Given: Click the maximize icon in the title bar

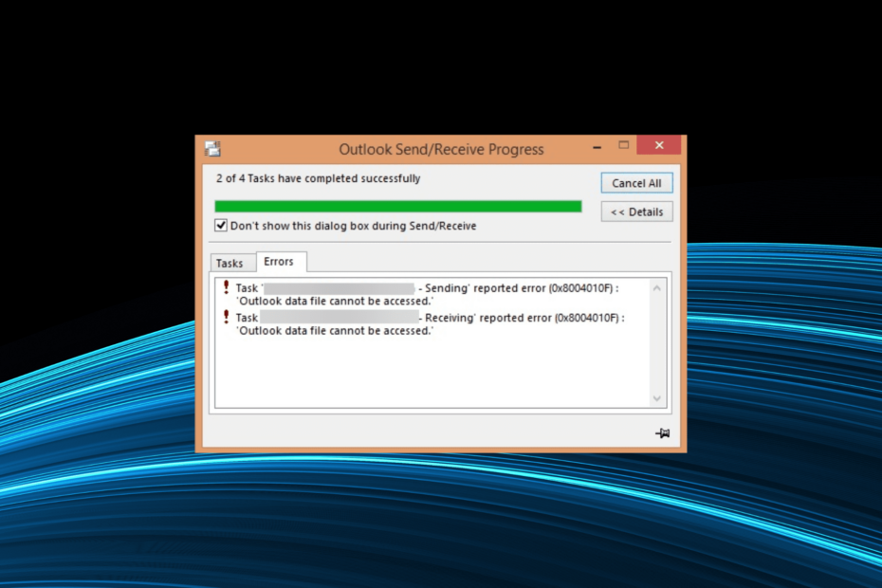Looking at the screenshot, I should point(623,145).
